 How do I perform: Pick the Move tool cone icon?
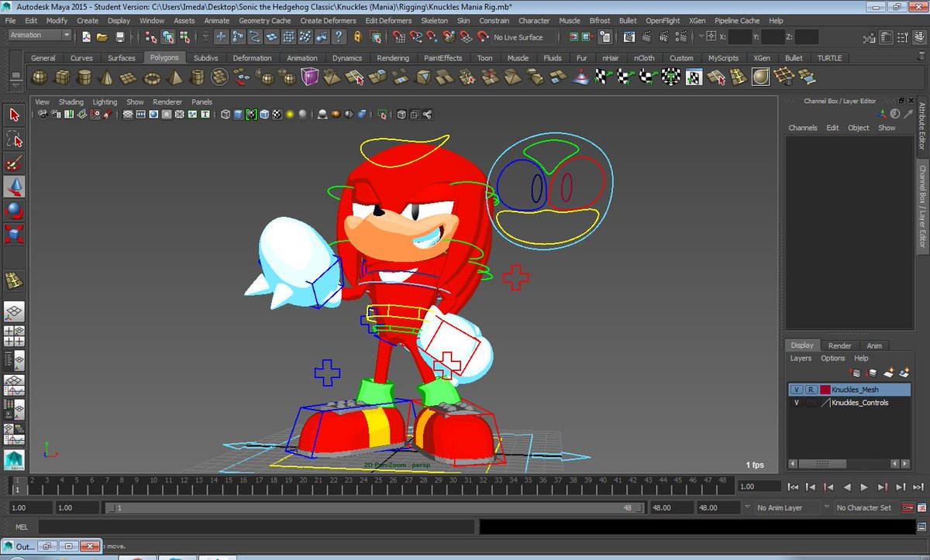pos(14,187)
